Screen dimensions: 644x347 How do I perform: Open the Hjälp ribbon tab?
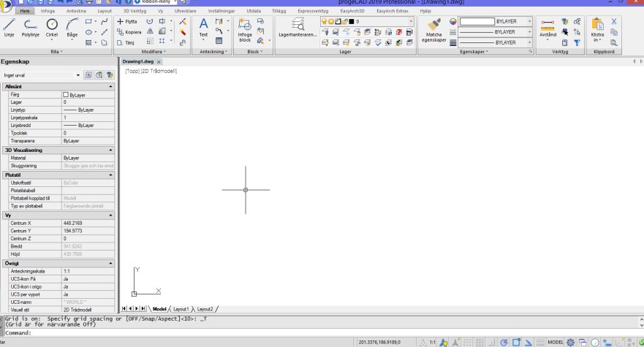coord(425,11)
